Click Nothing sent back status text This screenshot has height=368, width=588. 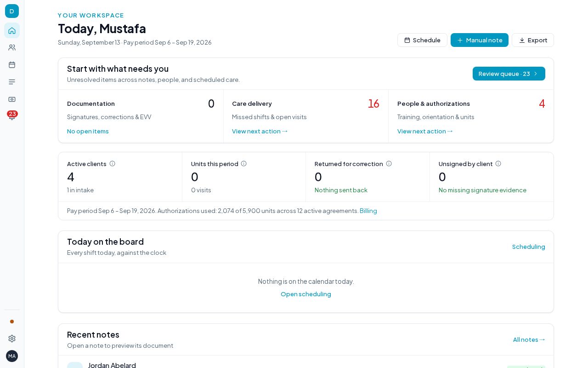[x=341, y=190]
